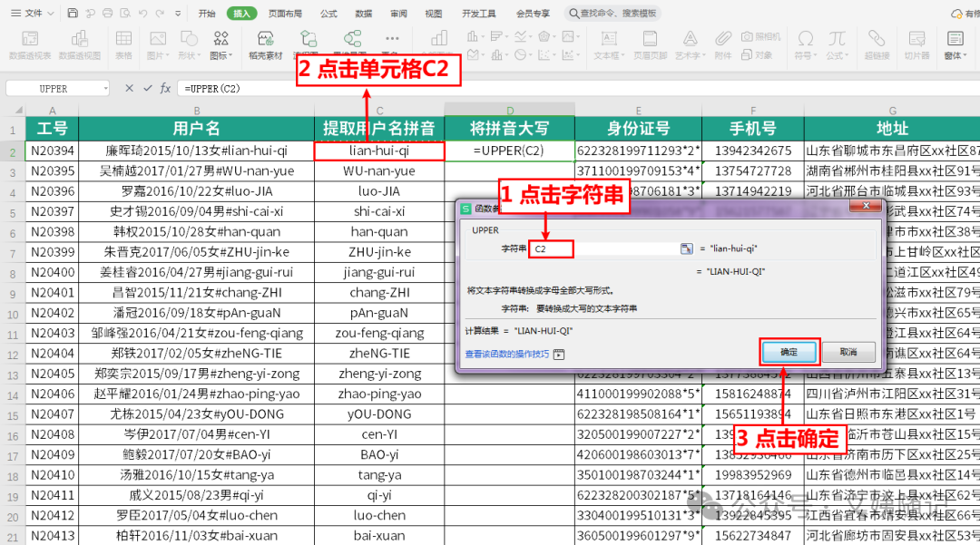
Task: Click the 切片器 slicer icon
Action: [x=916, y=39]
